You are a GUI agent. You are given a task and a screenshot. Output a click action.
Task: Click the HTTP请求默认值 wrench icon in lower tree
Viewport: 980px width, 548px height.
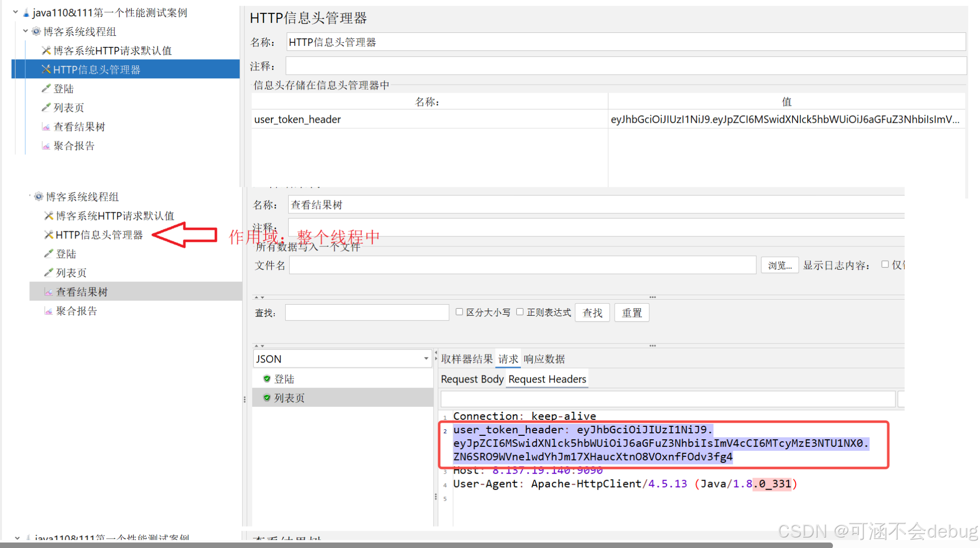tap(48, 215)
